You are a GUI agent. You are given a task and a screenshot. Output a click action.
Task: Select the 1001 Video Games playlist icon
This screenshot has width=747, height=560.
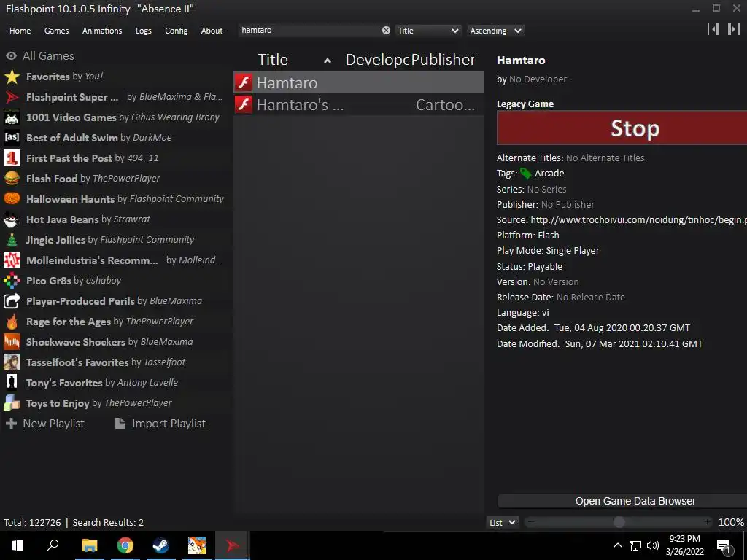[x=12, y=117]
